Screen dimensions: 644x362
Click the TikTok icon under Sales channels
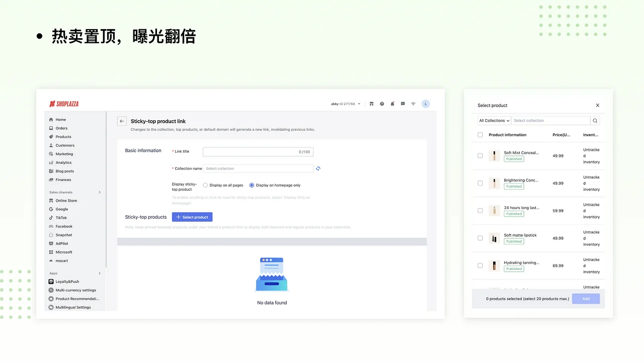click(x=51, y=218)
